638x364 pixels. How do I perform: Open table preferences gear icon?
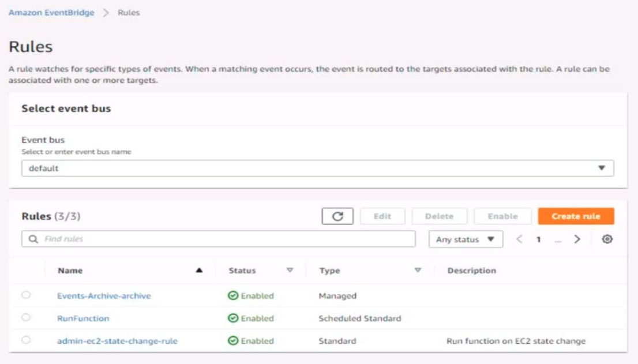click(607, 239)
